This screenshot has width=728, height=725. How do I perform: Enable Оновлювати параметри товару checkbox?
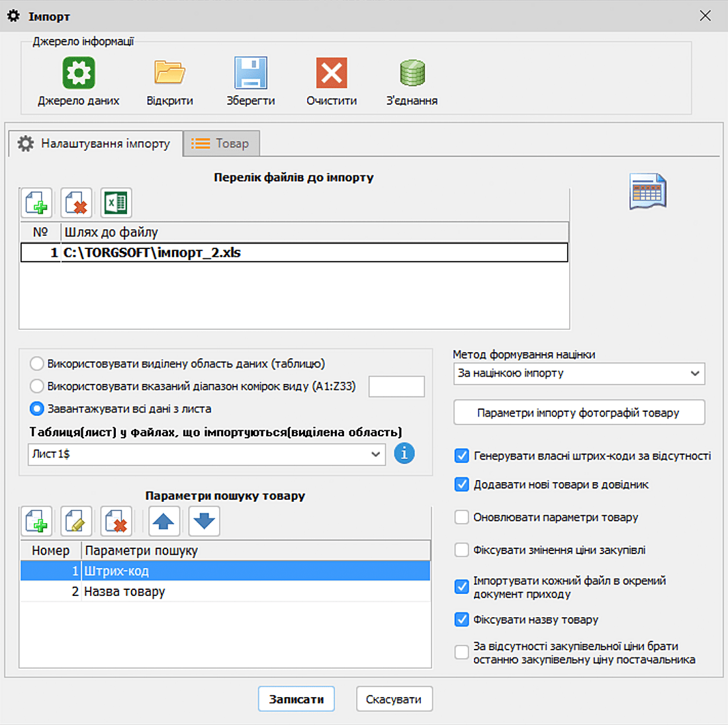click(461, 517)
